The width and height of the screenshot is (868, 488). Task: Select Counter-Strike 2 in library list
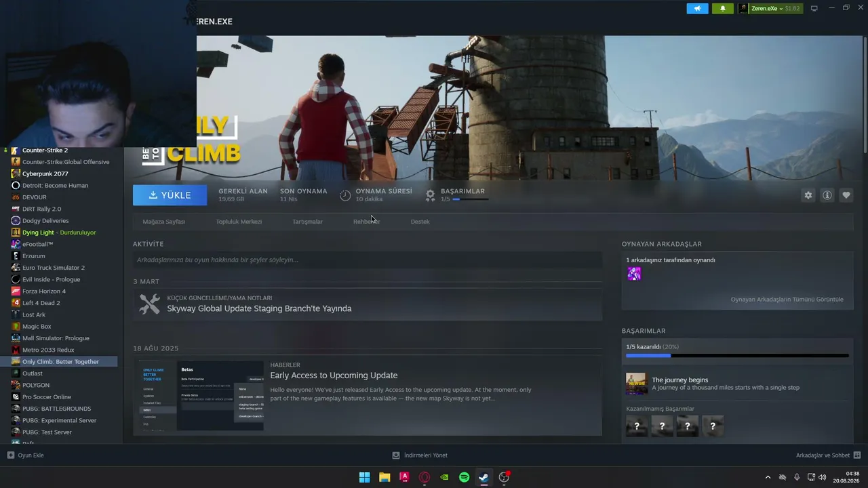pos(45,150)
